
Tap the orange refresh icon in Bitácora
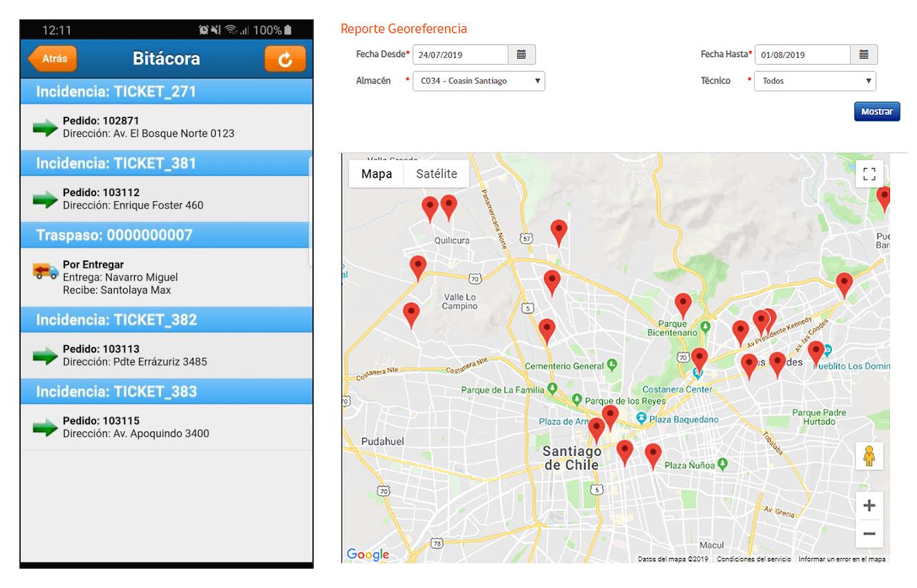(285, 59)
